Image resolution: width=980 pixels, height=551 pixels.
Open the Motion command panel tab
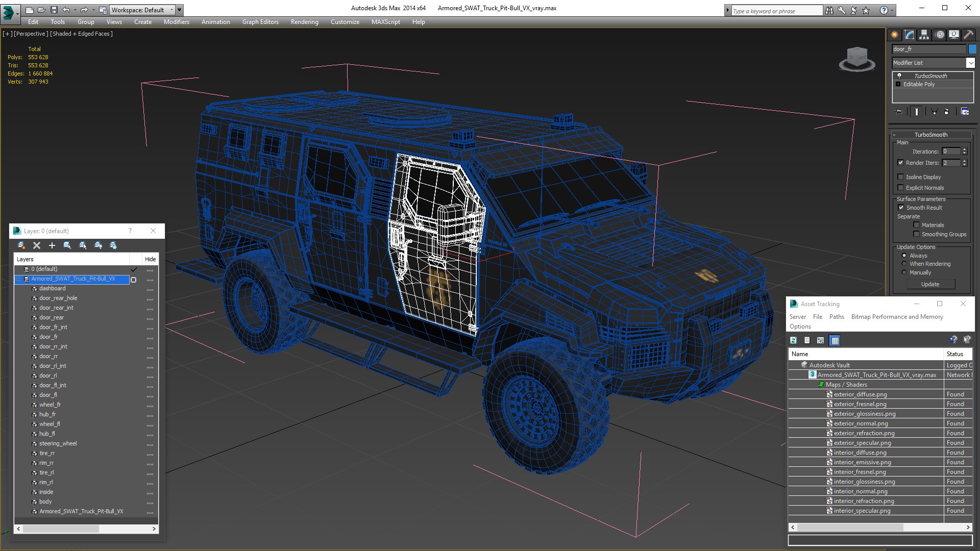click(940, 35)
